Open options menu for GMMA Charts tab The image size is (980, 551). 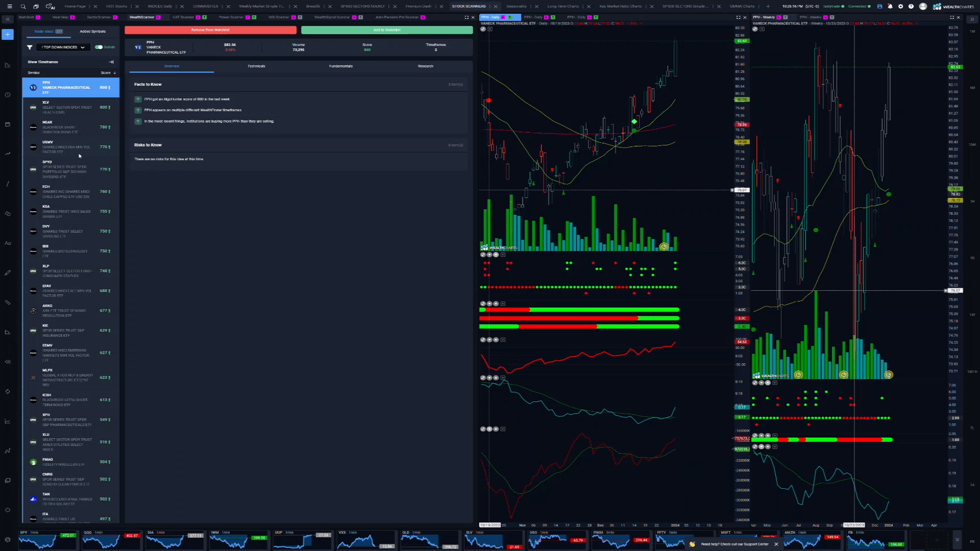click(759, 7)
